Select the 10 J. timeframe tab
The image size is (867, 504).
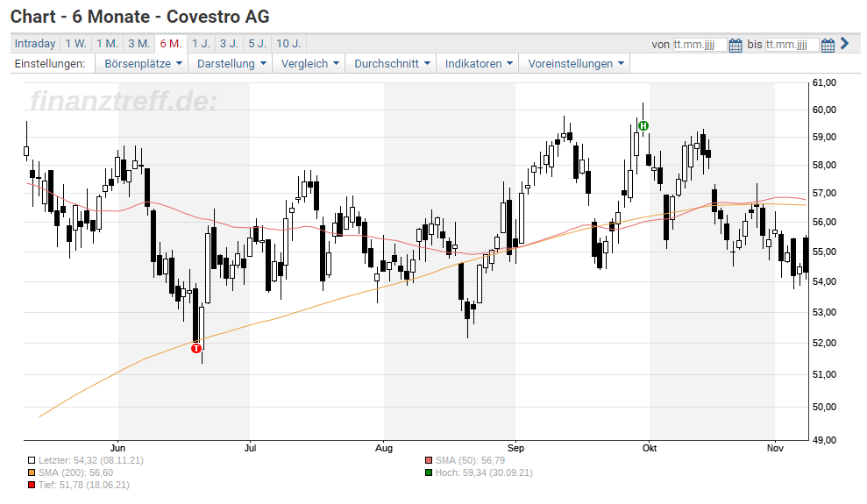[288, 44]
